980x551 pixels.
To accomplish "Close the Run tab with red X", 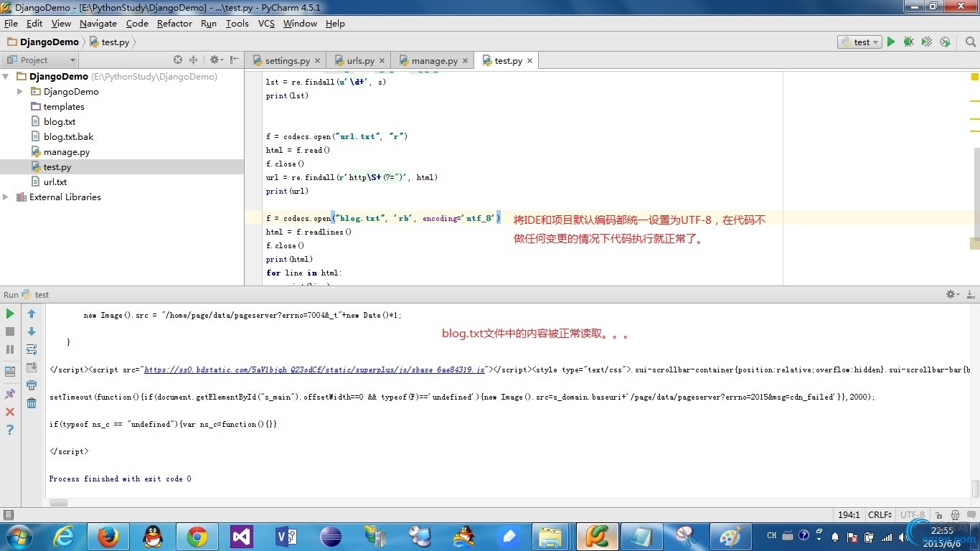I will [x=10, y=412].
